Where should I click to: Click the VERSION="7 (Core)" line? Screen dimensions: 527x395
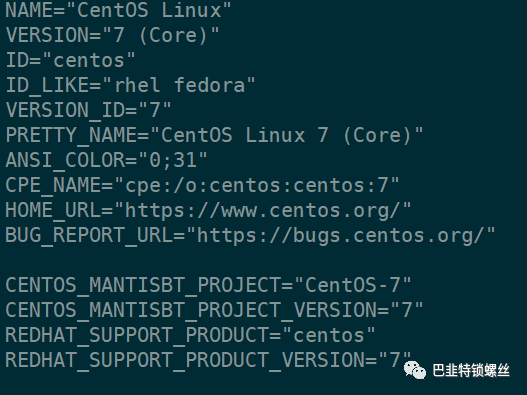click(113, 35)
